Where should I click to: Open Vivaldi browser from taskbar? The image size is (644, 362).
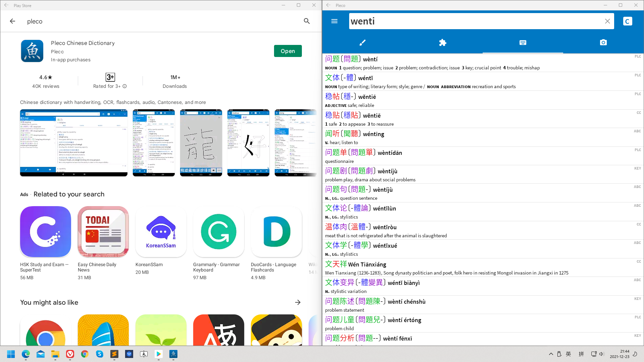(x=70, y=354)
